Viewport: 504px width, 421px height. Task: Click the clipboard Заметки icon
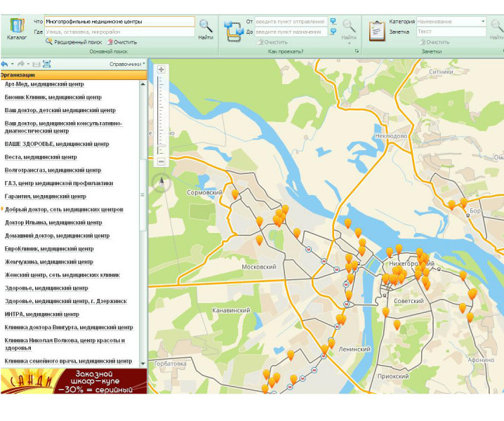click(x=377, y=28)
